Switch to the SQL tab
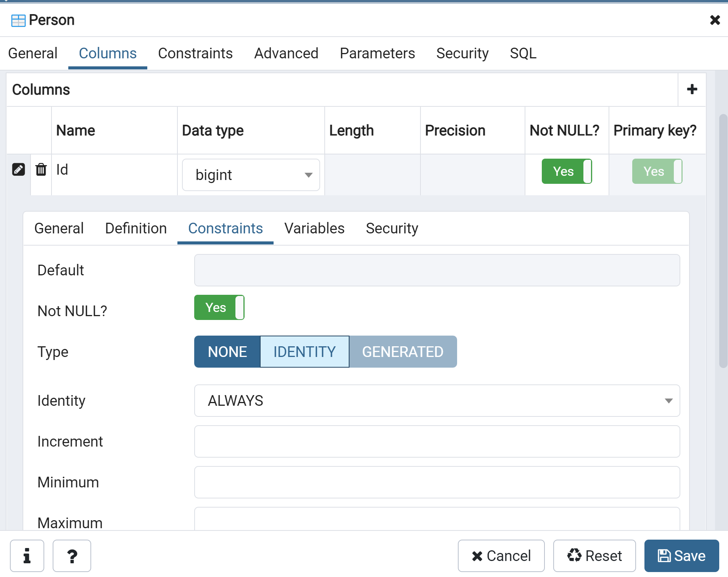The width and height of the screenshot is (728, 577). coord(523,53)
